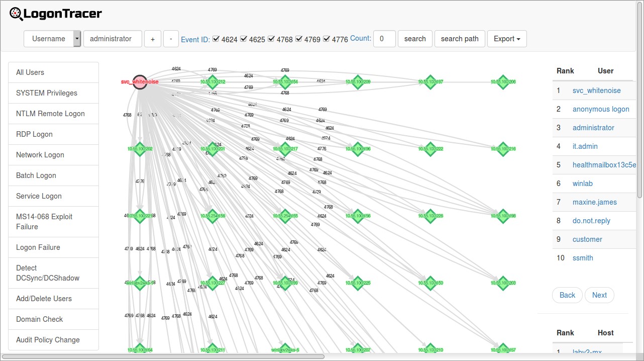This screenshot has height=361, width=644.
Task: Select host node 10.55.100.212
Action: coord(212,82)
